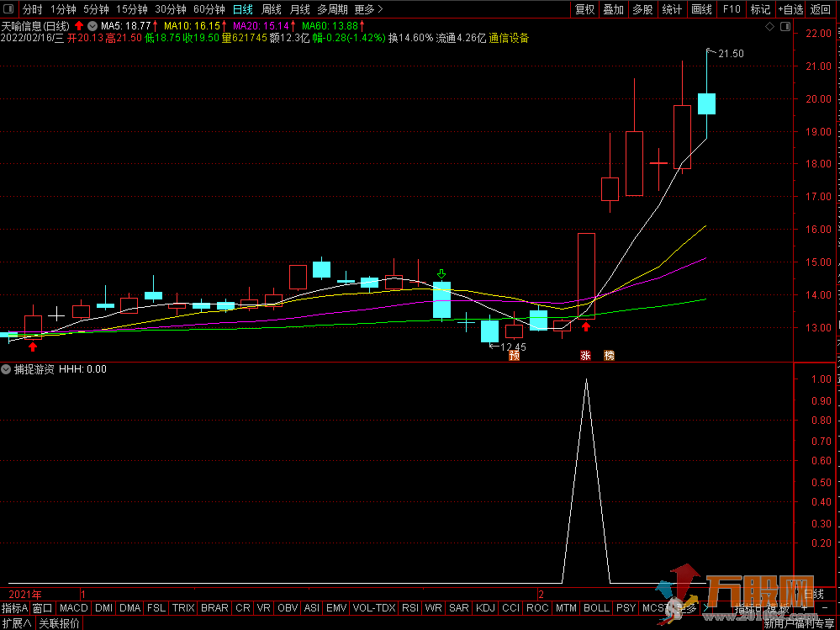Switch indicator to VR
This screenshot has width=840, height=630.
pyautogui.click(x=263, y=608)
